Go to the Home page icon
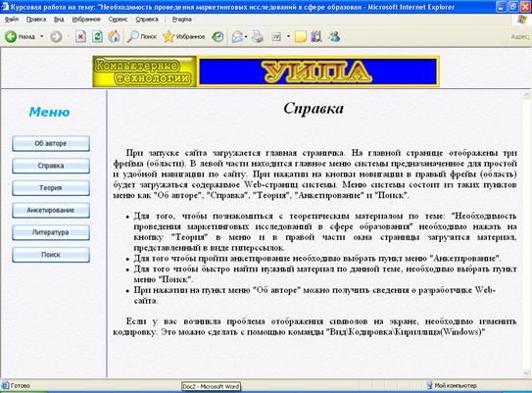This screenshot has height=393, width=532. point(114,36)
